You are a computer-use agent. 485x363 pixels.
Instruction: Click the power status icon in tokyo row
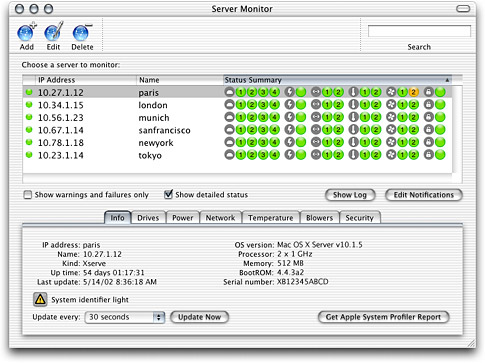coord(289,155)
